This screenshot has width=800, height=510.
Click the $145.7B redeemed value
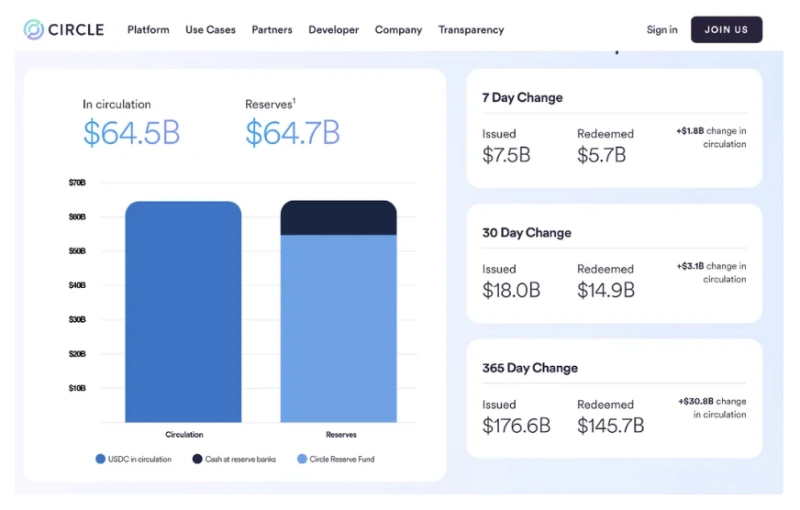[x=611, y=425]
